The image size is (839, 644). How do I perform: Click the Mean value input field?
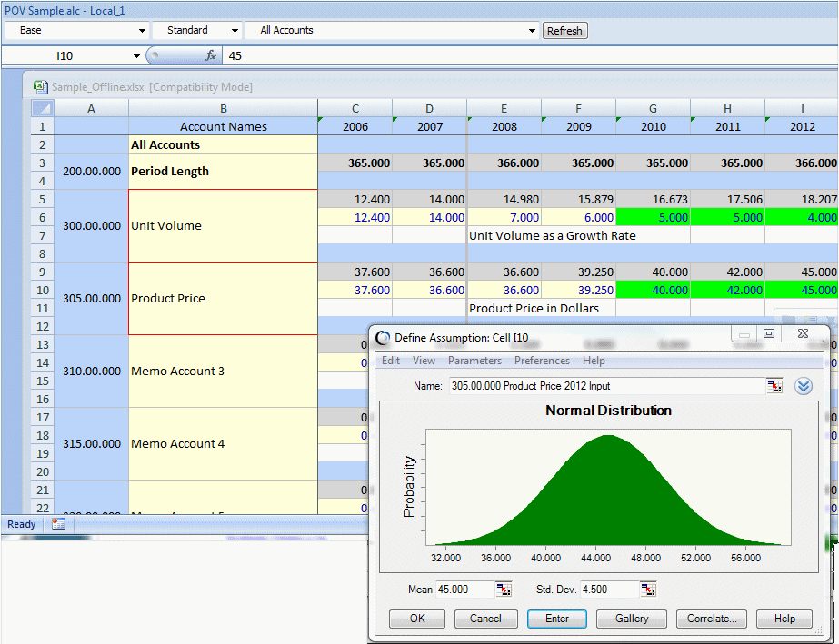coord(464,590)
